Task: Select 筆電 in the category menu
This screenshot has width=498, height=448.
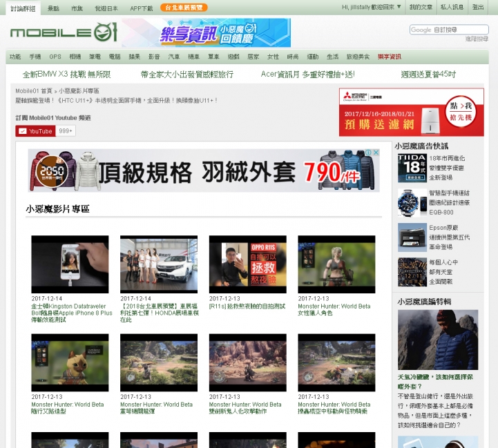Action: pos(95,57)
